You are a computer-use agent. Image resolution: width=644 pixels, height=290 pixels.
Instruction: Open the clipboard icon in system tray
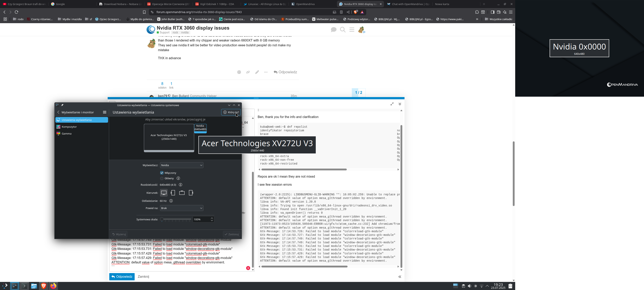point(463,286)
